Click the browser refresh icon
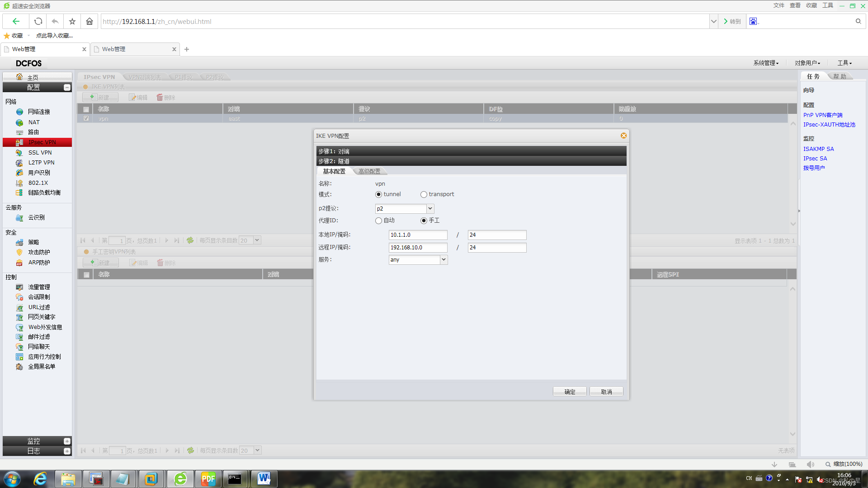 (x=38, y=21)
